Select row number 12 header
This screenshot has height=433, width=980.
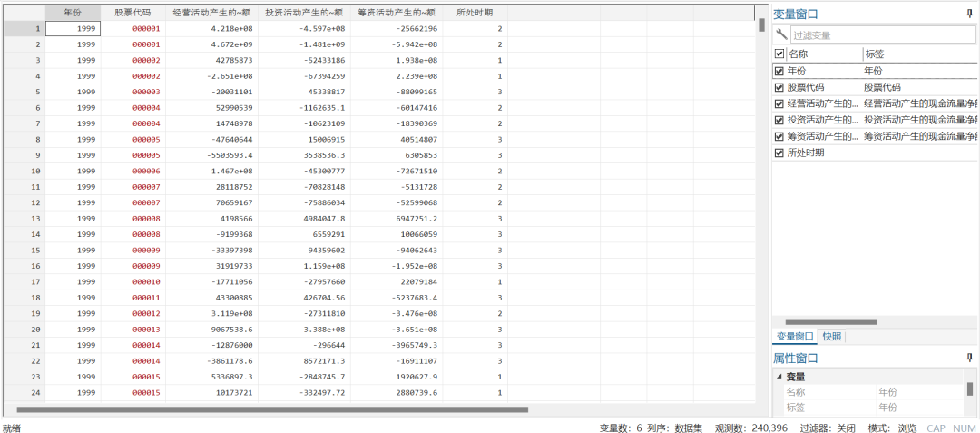[x=24, y=202]
